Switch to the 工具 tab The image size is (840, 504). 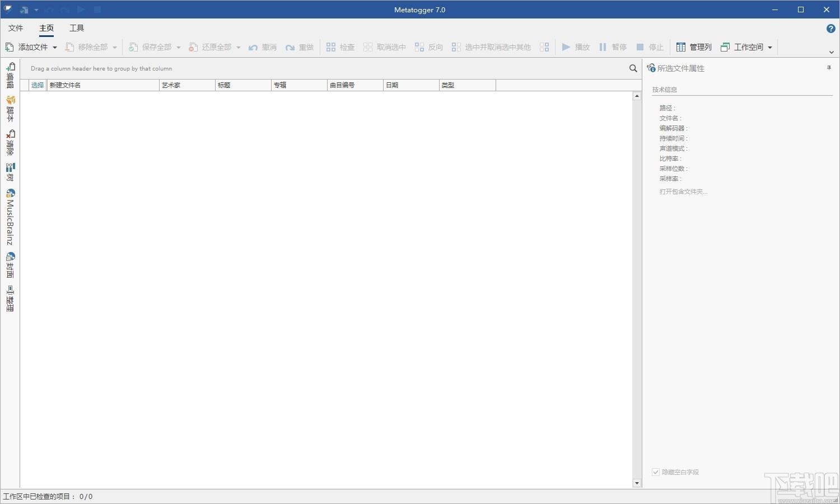[77, 28]
